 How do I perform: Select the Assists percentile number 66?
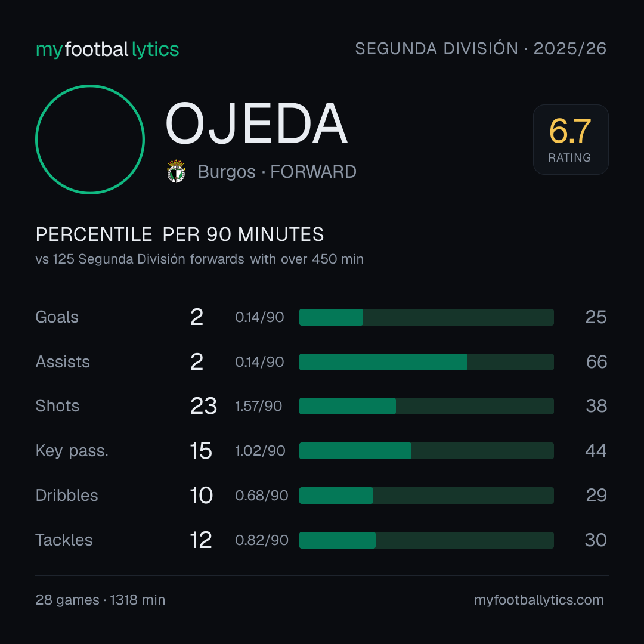(x=596, y=362)
